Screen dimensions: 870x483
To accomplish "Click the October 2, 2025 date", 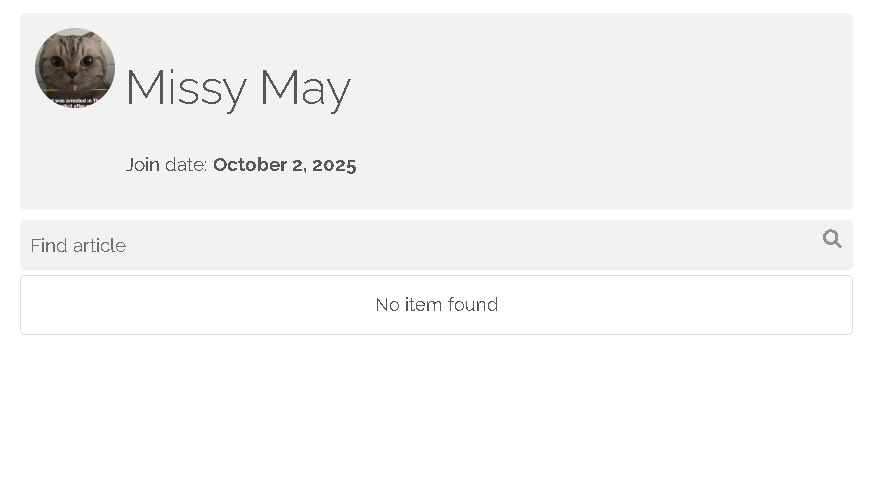I will (284, 165).
